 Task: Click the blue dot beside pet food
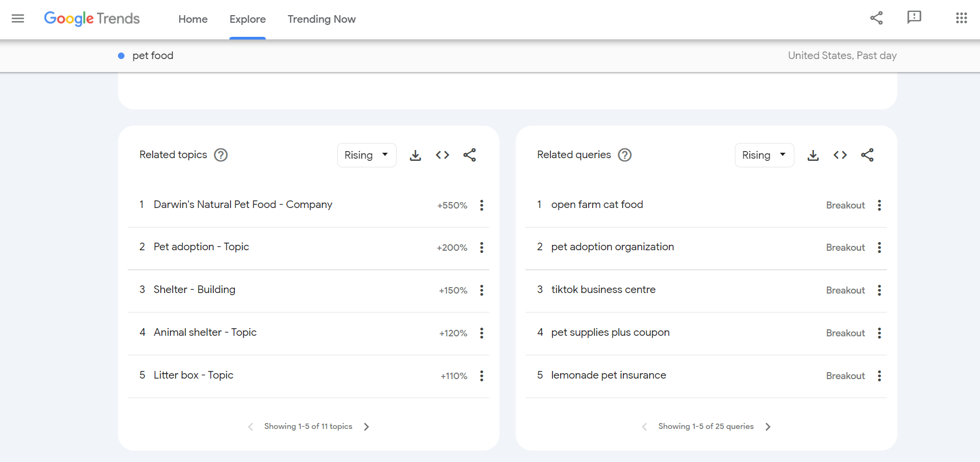121,56
